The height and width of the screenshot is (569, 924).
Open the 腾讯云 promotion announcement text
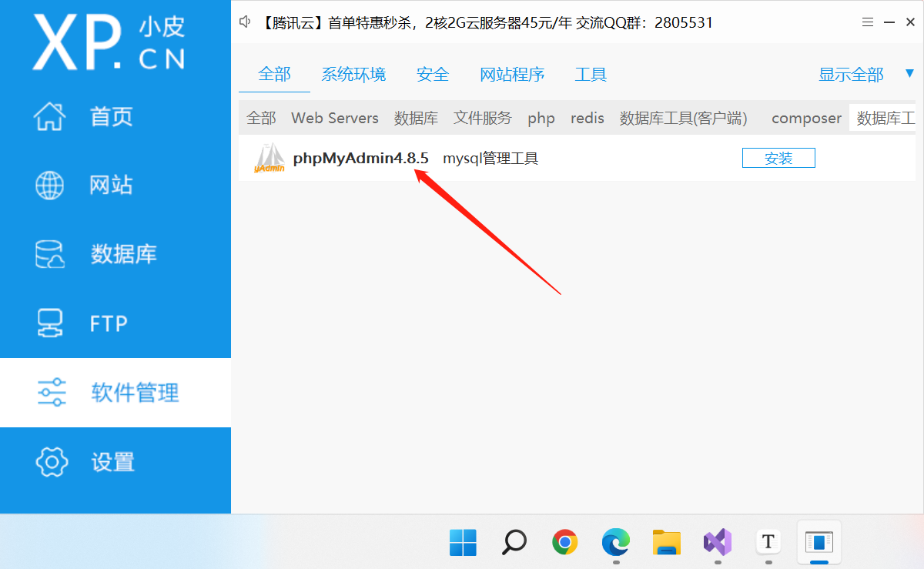487,23
